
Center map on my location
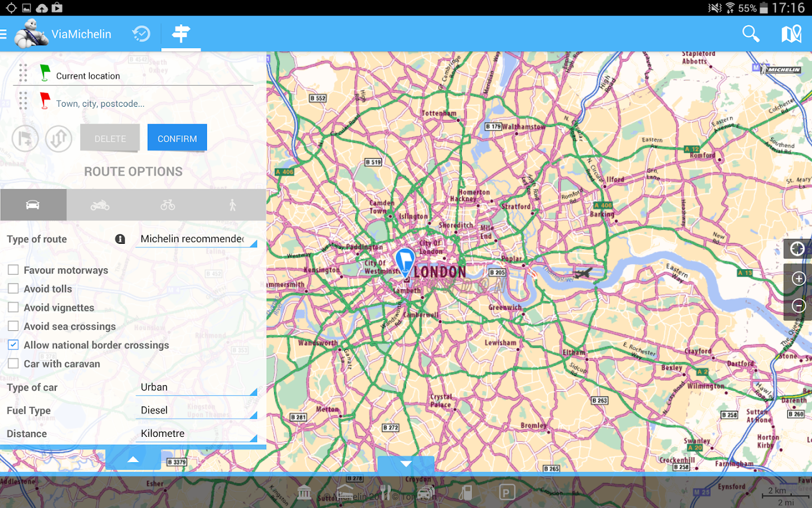click(x=797, y=249)
